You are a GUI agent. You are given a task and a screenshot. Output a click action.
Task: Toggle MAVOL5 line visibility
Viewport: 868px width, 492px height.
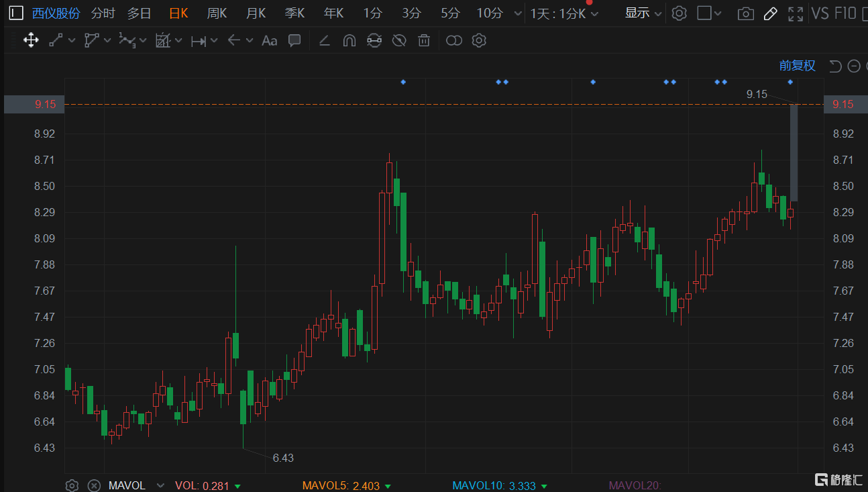[388, 486]
